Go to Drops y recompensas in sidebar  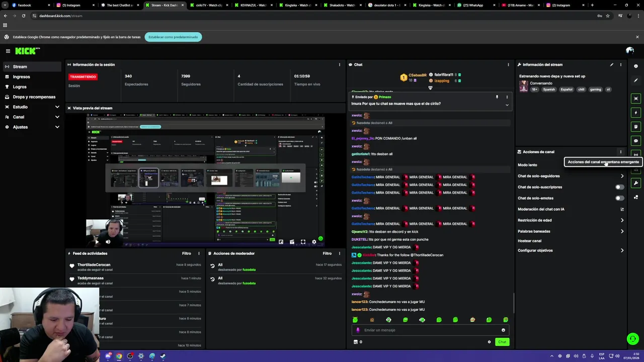click(x=31, y=97)
